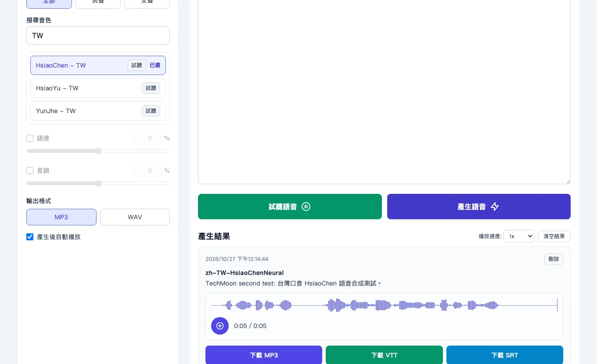This screenshot has height=364, width=597.
Task: Click the result timestamp 2026/10/27
Action: [237, 259]
